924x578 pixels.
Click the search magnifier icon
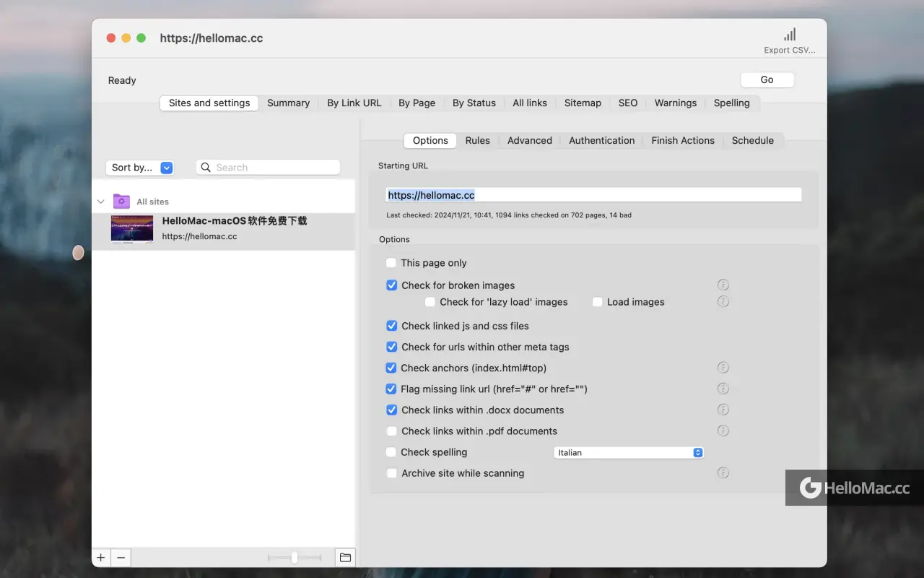click(x=206, y=168)
